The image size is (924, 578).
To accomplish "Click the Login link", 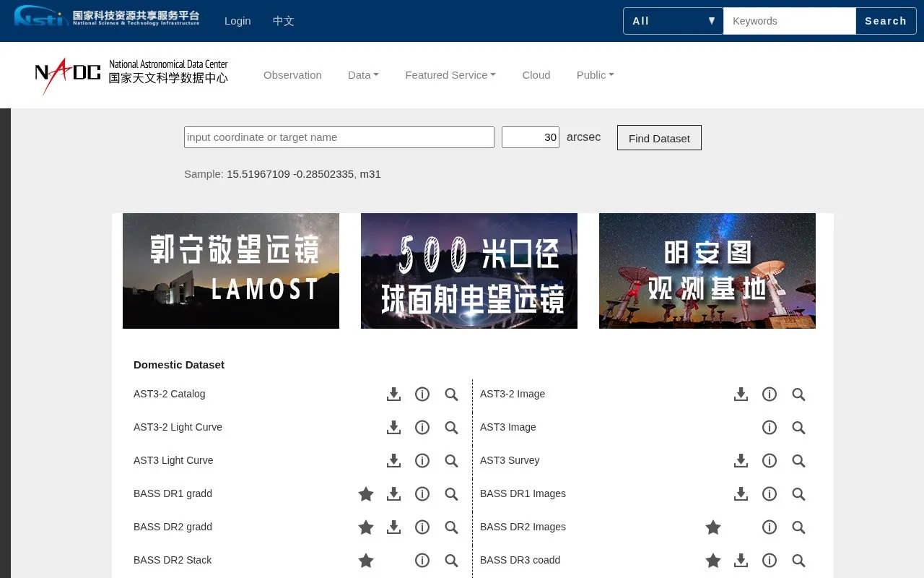I will tap(237, 21).
